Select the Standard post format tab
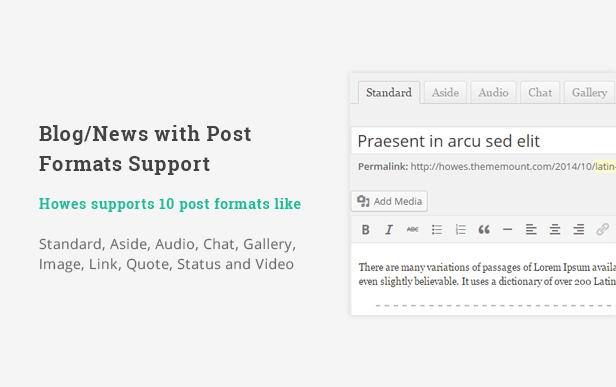Viewport: 616px width, 387px height. coord(389,93)
